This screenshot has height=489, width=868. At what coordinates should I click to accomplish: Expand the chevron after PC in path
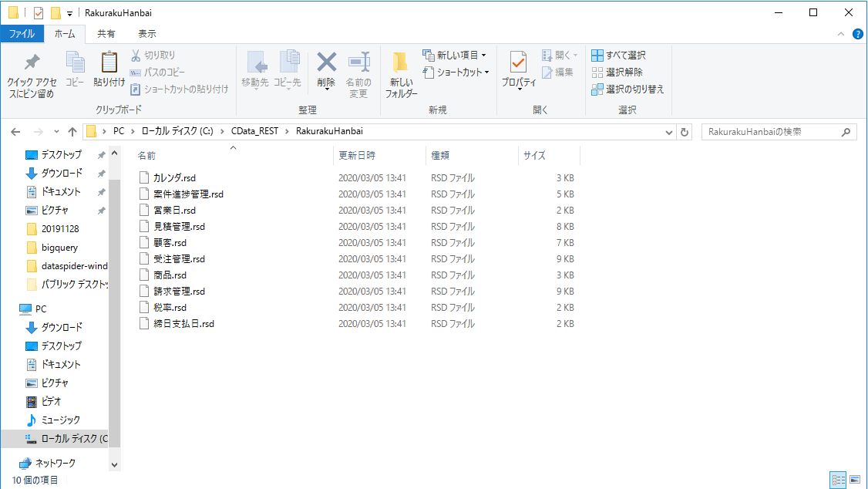coord(133,132)
